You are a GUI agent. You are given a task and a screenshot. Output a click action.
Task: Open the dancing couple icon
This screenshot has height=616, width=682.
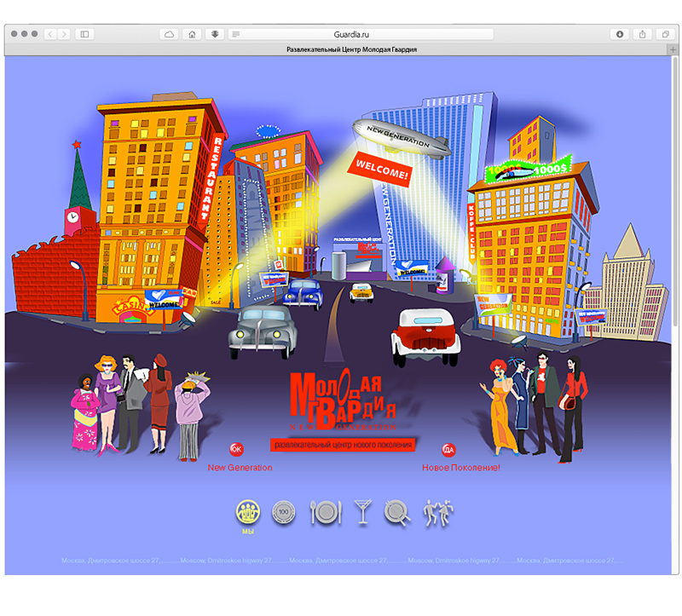pos(438,513)
